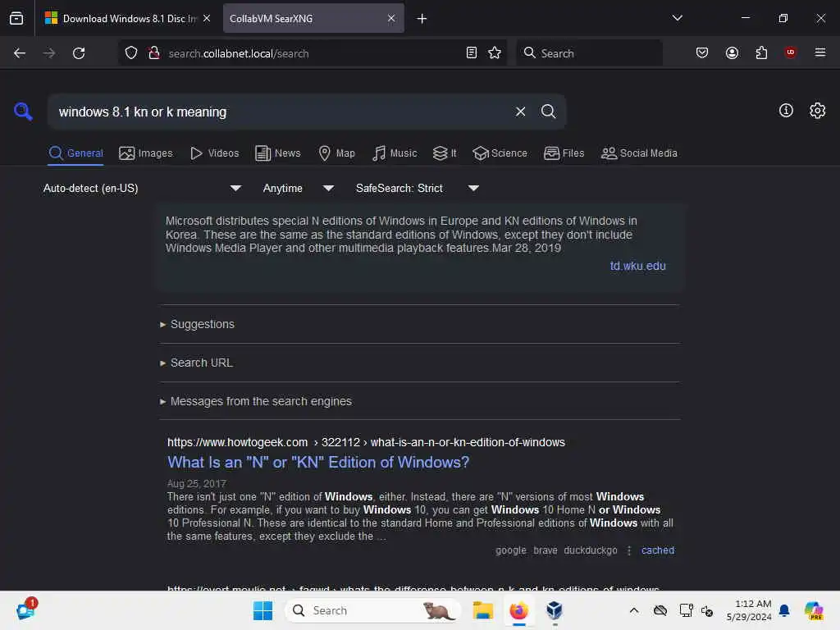This screenshot has height=630, width=840.
Task: Open cached version of howtogeek result
Action: click(x=657, y=550)
